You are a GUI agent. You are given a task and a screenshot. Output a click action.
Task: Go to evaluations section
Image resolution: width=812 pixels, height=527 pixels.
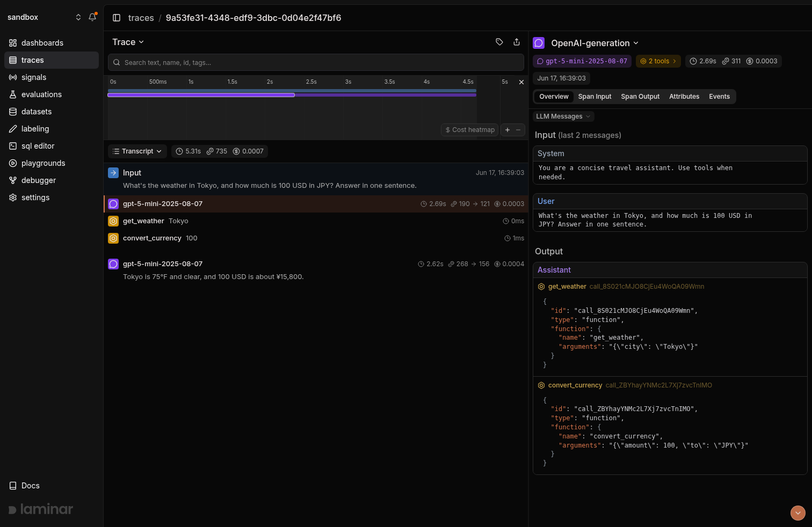(x=52, y=94)
